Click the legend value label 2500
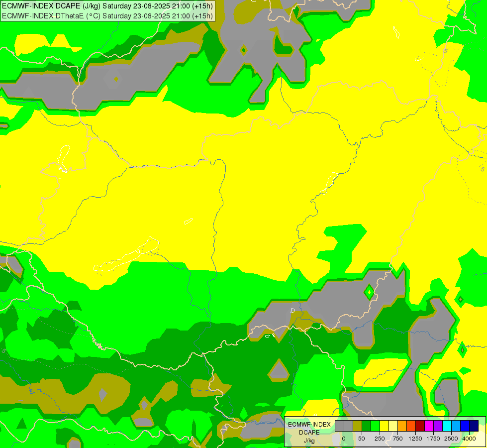Screen dimensions: 487x448 pyautogui.click(x=451, y=439)
